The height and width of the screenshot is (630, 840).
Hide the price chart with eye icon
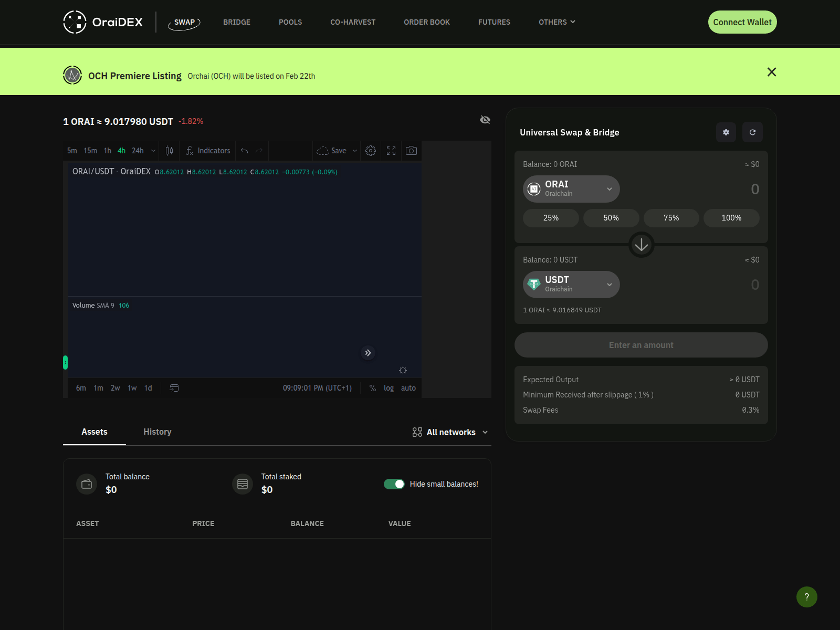pos(485,120)
